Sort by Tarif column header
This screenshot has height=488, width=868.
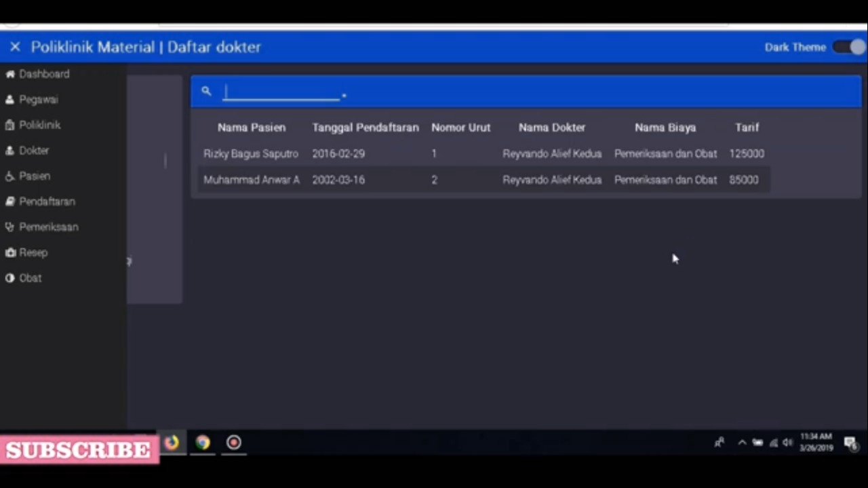[747, 128]
